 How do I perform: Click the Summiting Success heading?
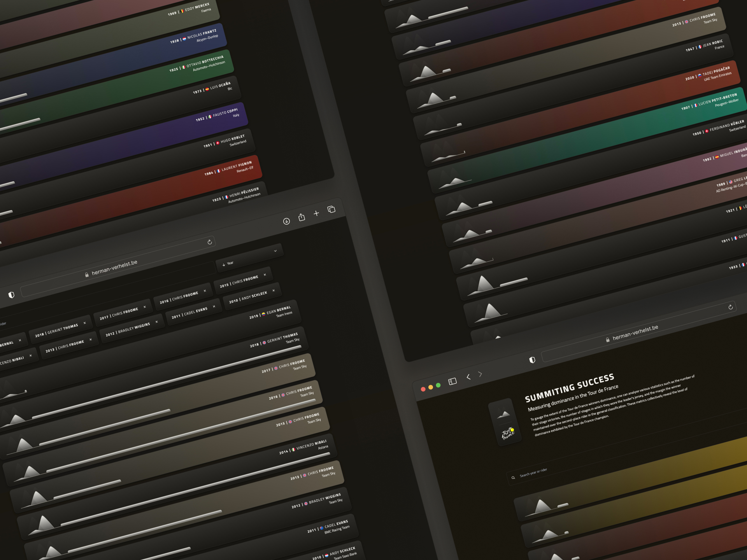570,388
